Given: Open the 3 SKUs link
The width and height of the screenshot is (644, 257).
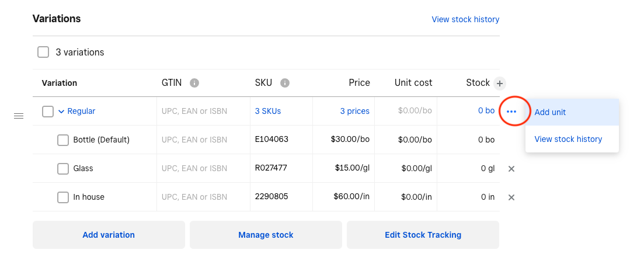Looking at the screenshot, I should tap(268, 111).
